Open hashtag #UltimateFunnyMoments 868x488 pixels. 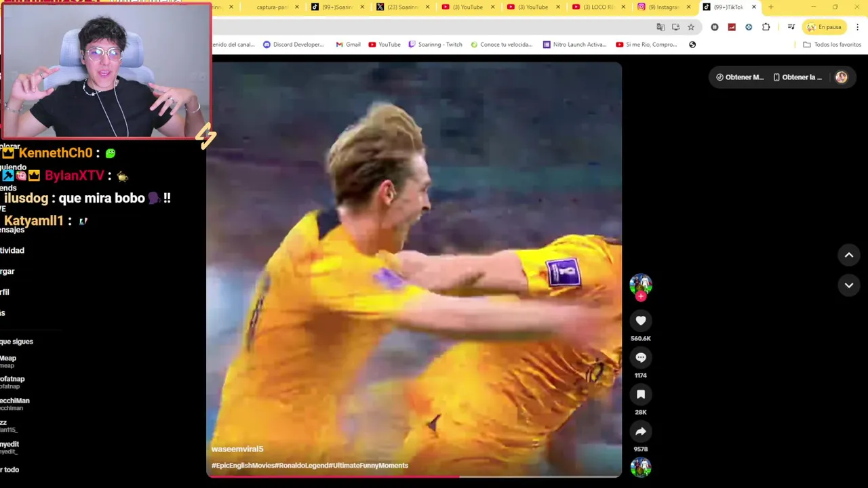(370, 466)
